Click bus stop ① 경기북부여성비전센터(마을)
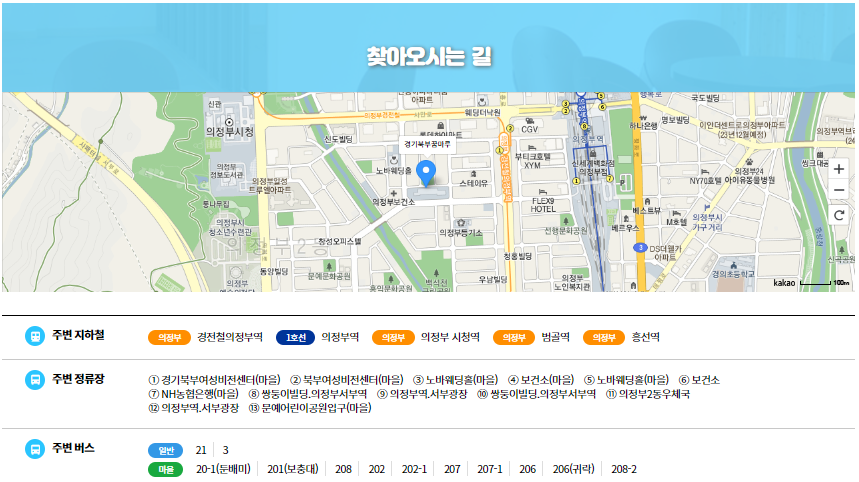Viewport: 859px width, 482px height. pos(213,380)
